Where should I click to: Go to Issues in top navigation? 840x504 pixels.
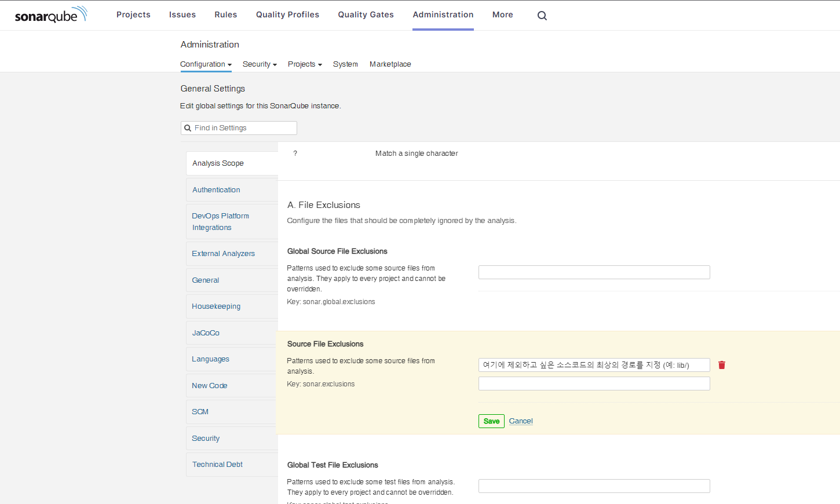click(x=182, y=14)
